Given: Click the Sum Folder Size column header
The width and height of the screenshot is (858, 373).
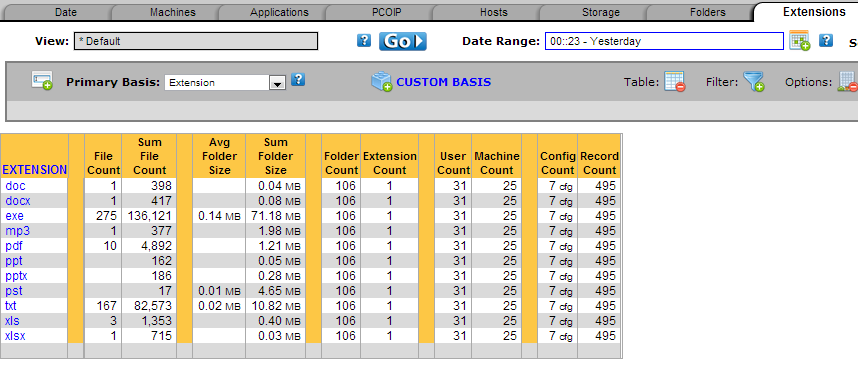Looking at the screenshot, I should pyautogui.click(x=275, y=156).
